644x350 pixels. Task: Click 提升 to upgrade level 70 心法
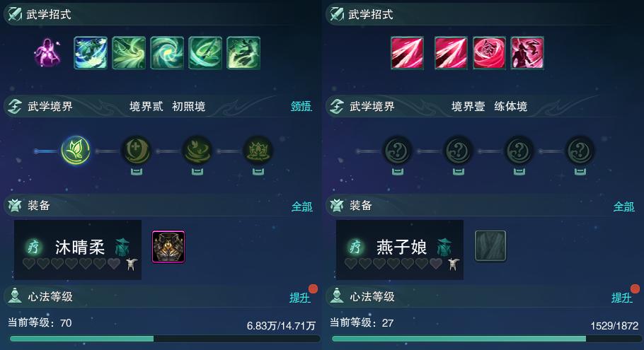(x=300, y=298)
